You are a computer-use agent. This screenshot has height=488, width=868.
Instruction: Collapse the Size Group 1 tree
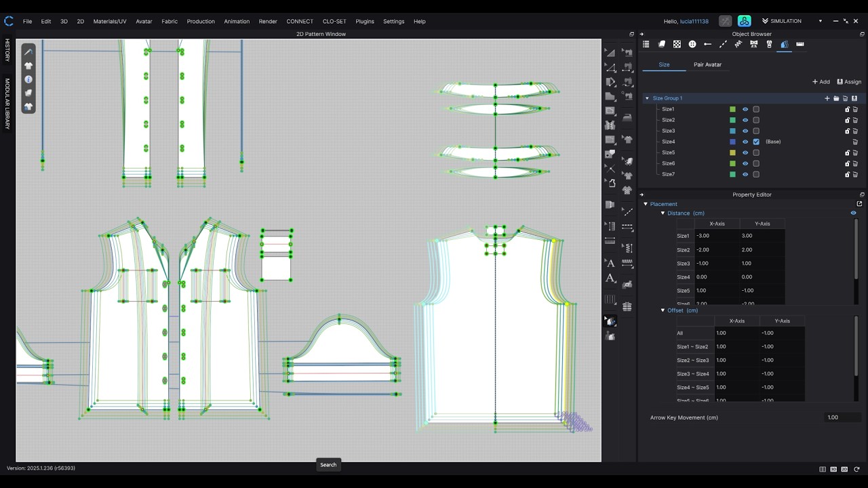(647, 98)
